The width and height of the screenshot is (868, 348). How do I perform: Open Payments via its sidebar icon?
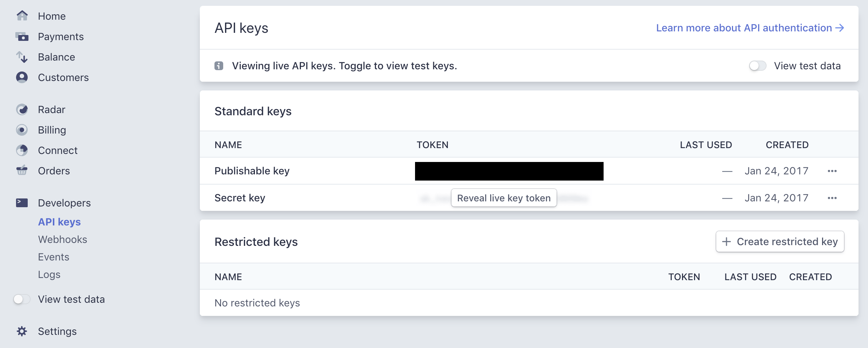click(22, 36)
